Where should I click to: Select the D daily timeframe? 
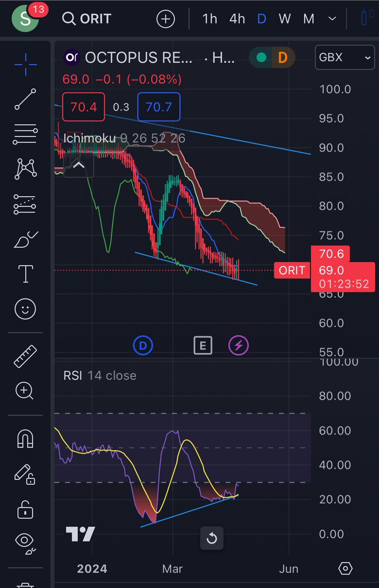(262, 19)
